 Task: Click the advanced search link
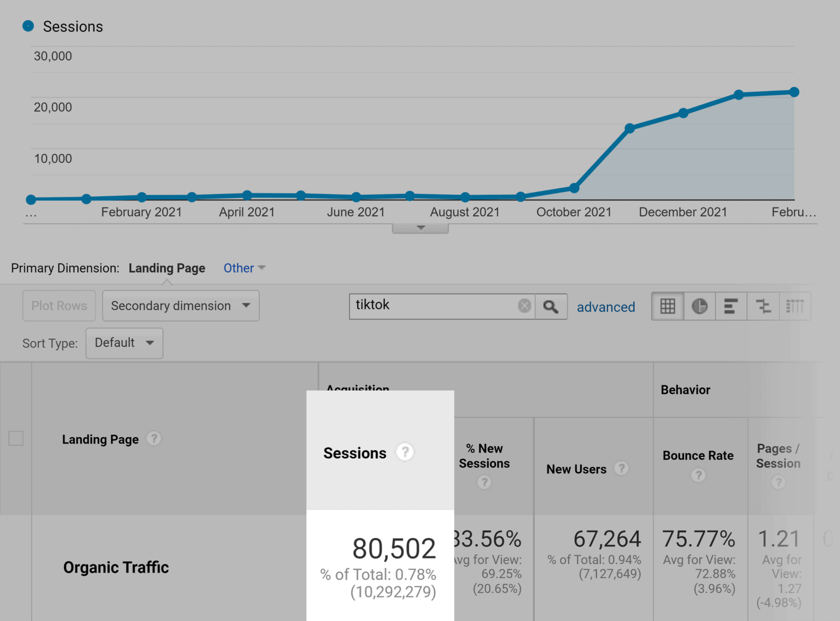[606, 307]
